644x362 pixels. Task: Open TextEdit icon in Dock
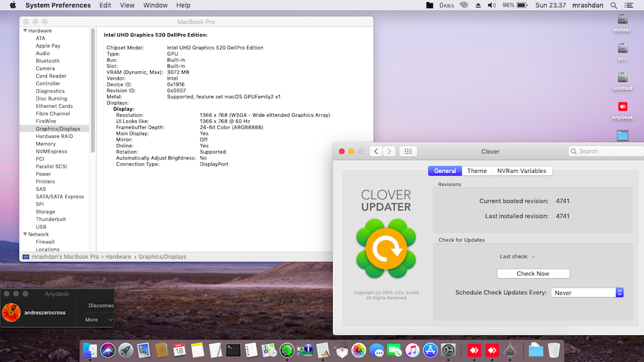coord(215,350)
